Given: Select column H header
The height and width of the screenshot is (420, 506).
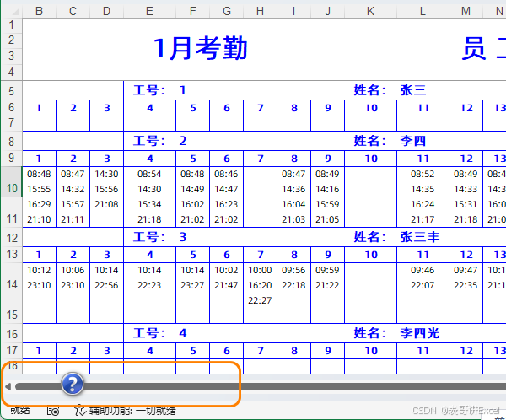Looking at the screenshot, I should tap(260, 11).
